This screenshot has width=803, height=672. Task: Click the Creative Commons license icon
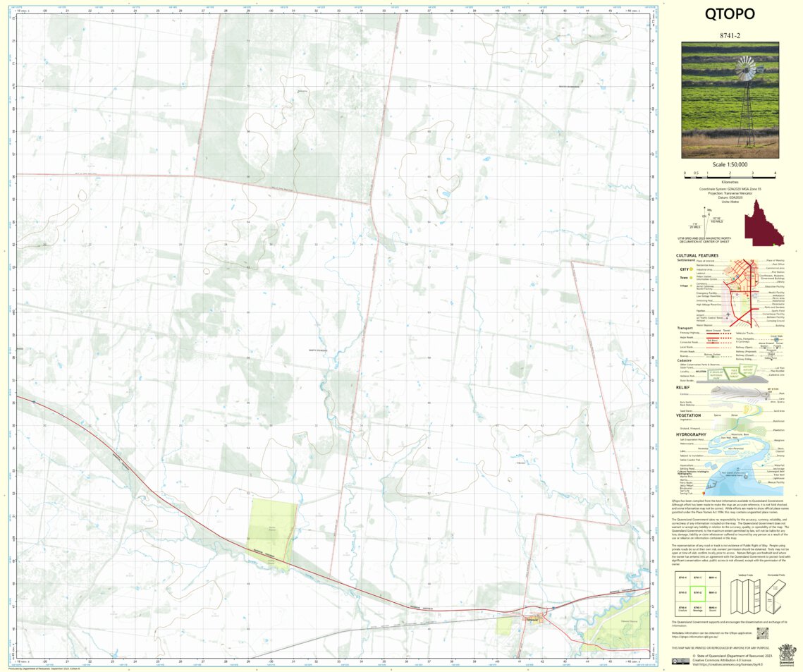point(682,661)
